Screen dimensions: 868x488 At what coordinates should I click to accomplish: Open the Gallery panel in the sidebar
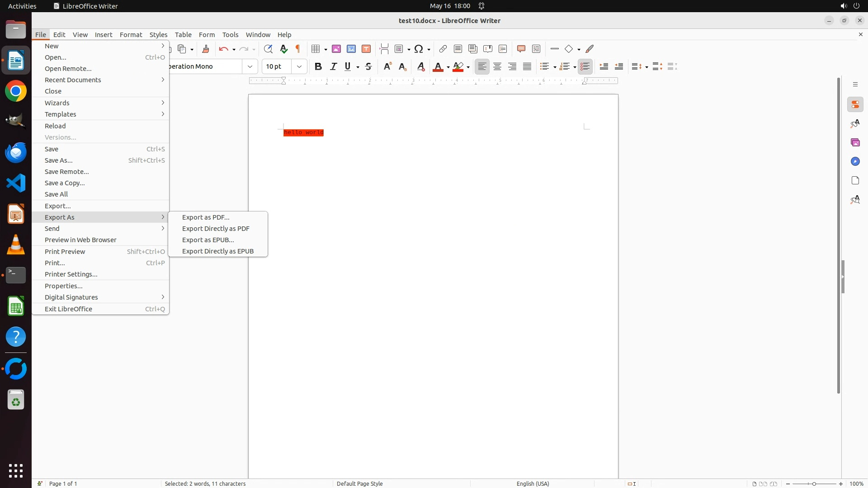coord(855,142)
